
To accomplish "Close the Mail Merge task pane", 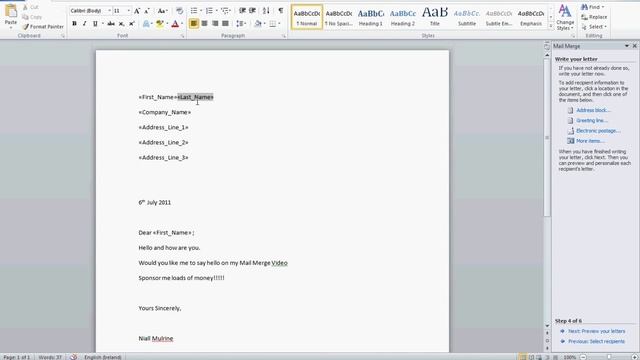I will pos(635,46).
